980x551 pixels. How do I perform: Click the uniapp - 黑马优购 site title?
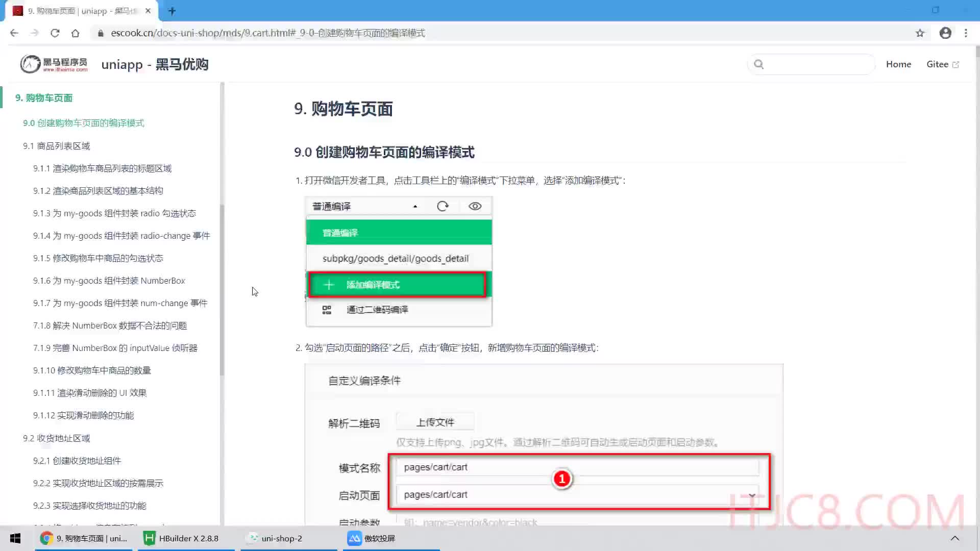155,64
